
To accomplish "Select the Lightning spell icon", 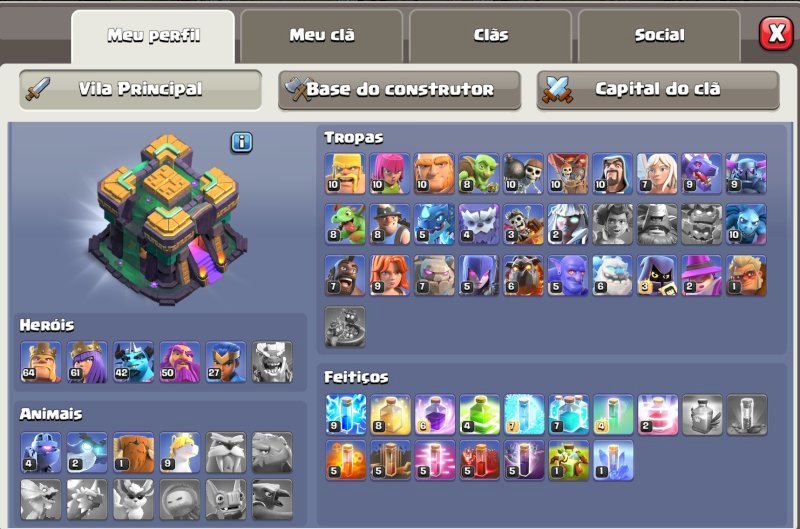I will pos(346,415).
